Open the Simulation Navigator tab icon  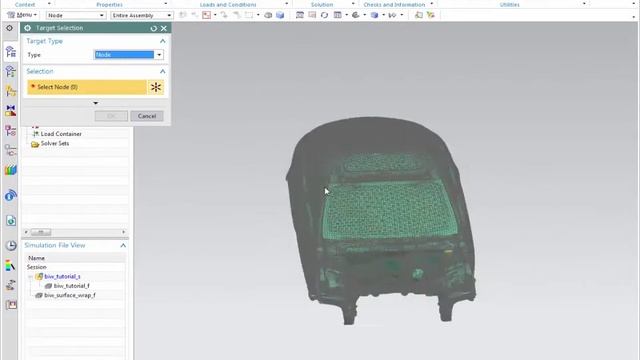point(11,52)
